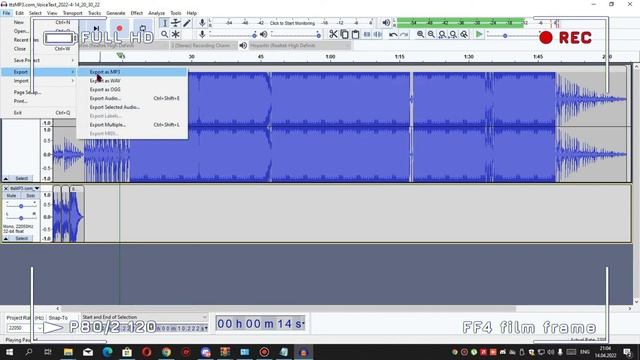Expand the Save Project submenu
Viewport: 640px width, 360px height.
(x=39, y=60)
